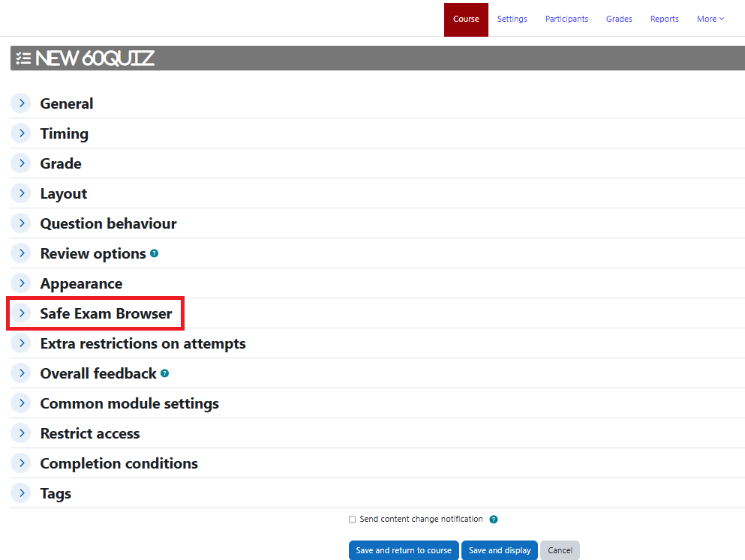
Task: Click the Layout heading text
Action: coord(64,193)
